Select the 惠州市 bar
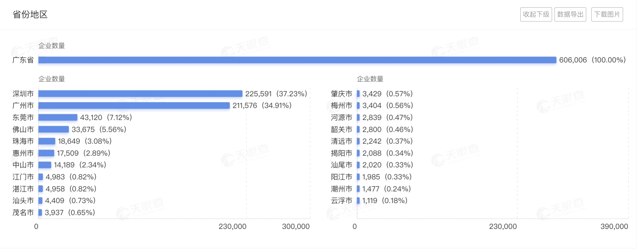644x252 pixels. (46, 153)
